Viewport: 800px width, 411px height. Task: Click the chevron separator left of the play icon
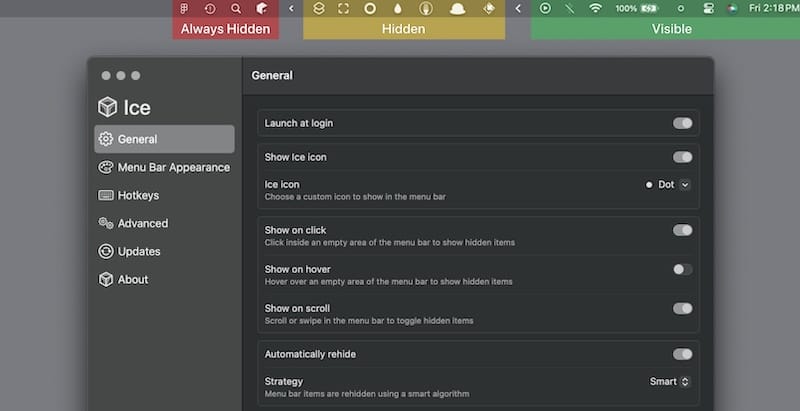coord(518,8)
